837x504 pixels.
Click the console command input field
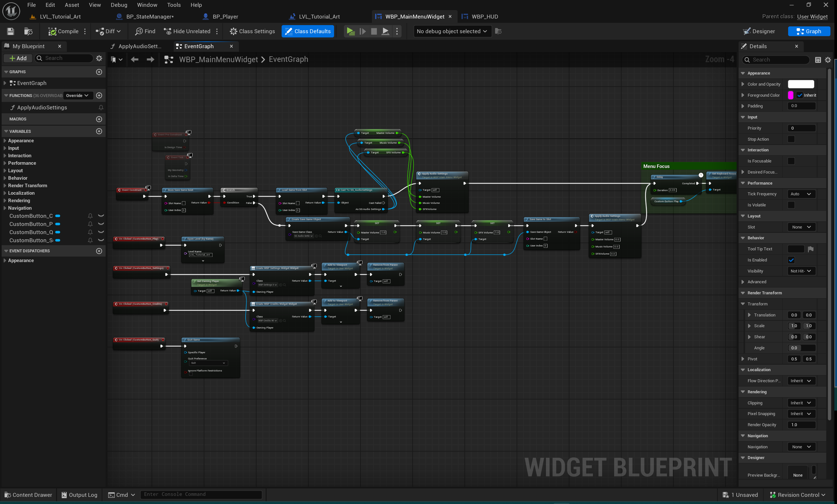[201, 495]
